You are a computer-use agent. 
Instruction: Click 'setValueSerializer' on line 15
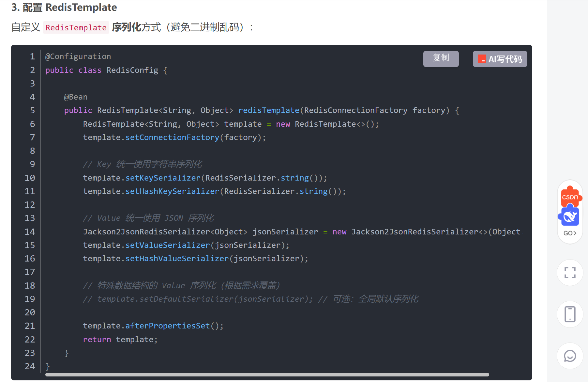pyautogui.click(x=168, y=245)
